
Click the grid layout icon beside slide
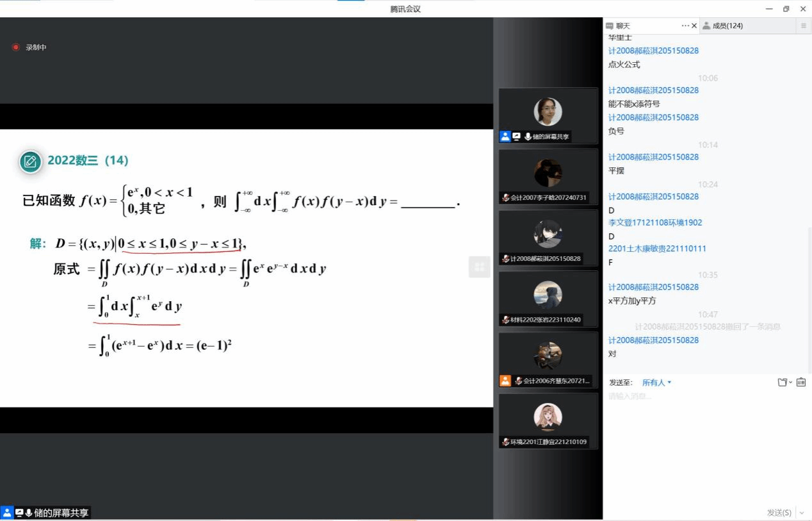pyautogui.click(x=479, y=267)
